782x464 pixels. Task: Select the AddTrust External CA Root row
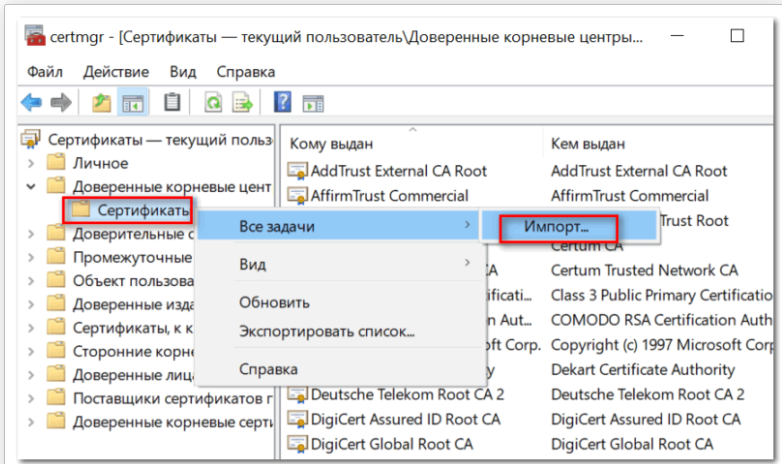[398, 171]
